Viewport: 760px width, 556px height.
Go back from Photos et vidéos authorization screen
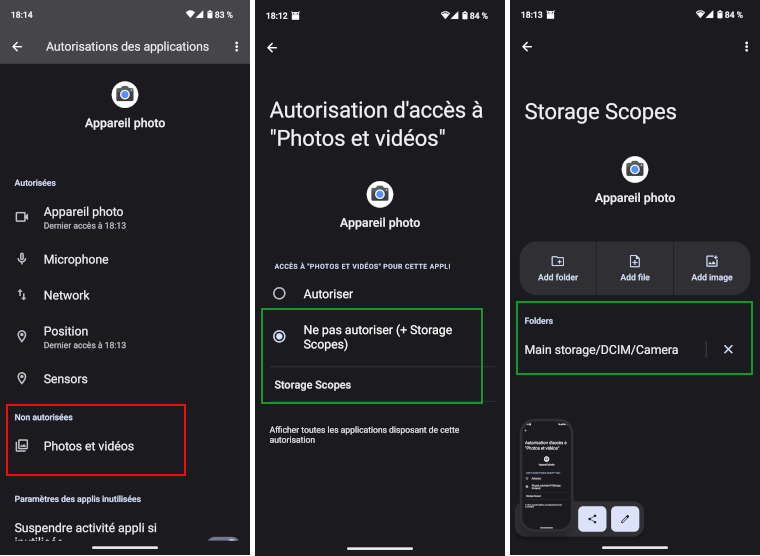[x=272, y=48]
